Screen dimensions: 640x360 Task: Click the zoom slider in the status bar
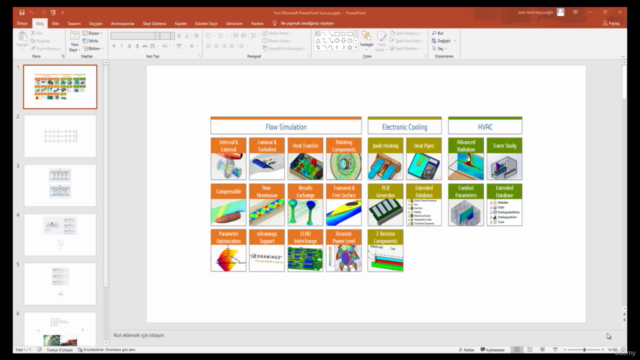coord(584,350)
